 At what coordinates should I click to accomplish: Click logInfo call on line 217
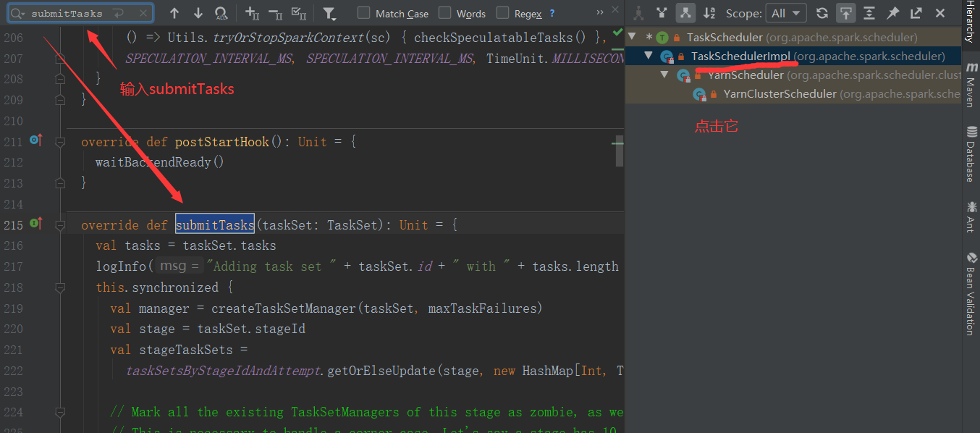[121, 266]
